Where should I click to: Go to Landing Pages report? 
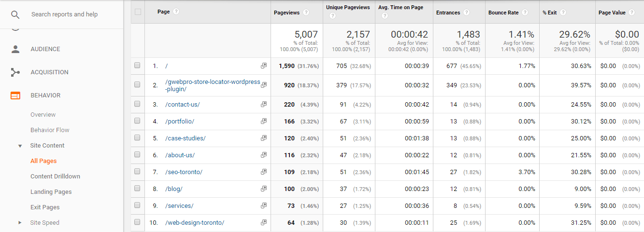coord(51,192)
